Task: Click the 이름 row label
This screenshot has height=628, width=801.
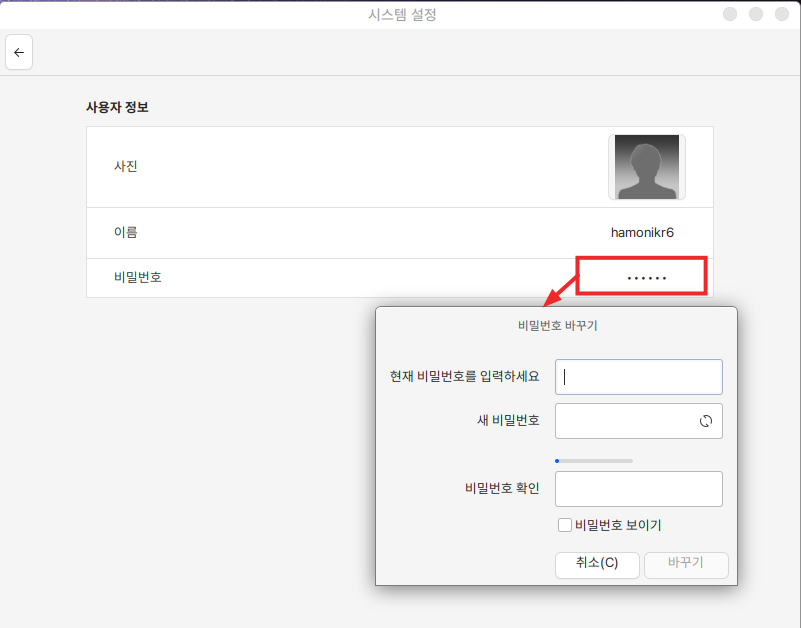Action: [x=126, y=233]
